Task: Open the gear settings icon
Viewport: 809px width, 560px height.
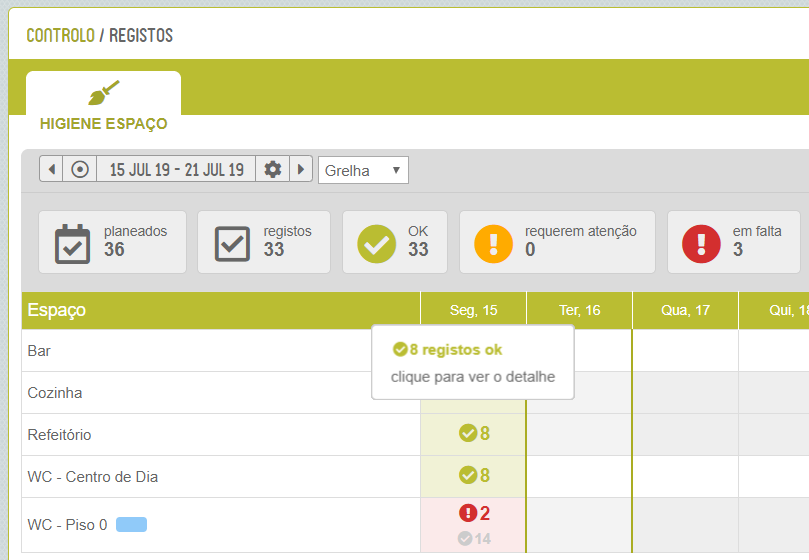Action: (x=272, y=169)
